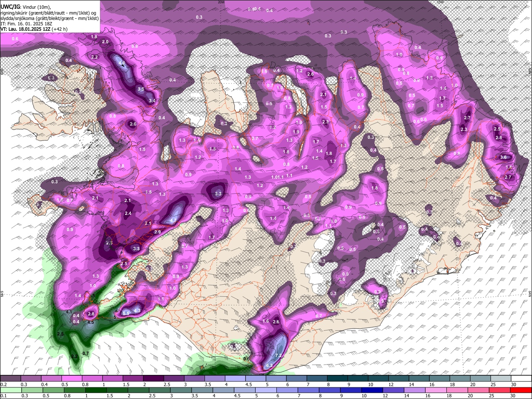Click the 'IT: Fim. 16. 01. 2025 18Z' line
This screenshot has width=532, height=399.
click(x=27, y=24)
